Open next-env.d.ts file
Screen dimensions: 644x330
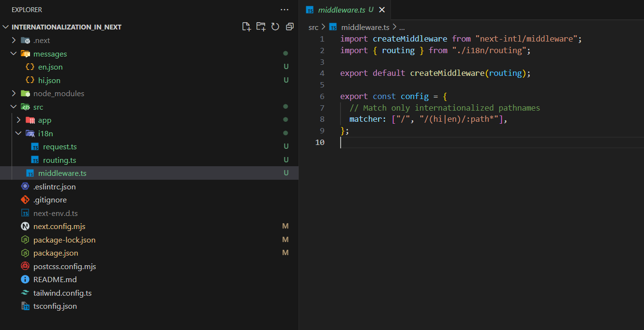point(56,213)
